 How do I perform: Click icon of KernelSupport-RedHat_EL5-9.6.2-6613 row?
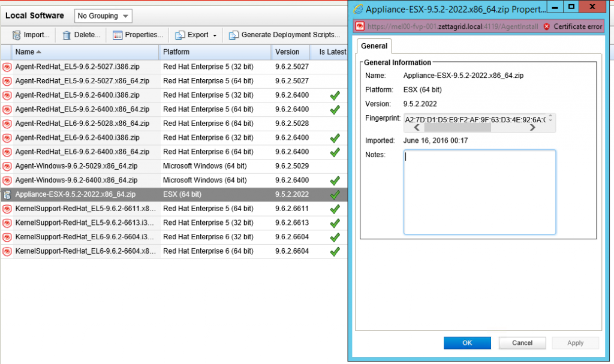coord(7,223)
